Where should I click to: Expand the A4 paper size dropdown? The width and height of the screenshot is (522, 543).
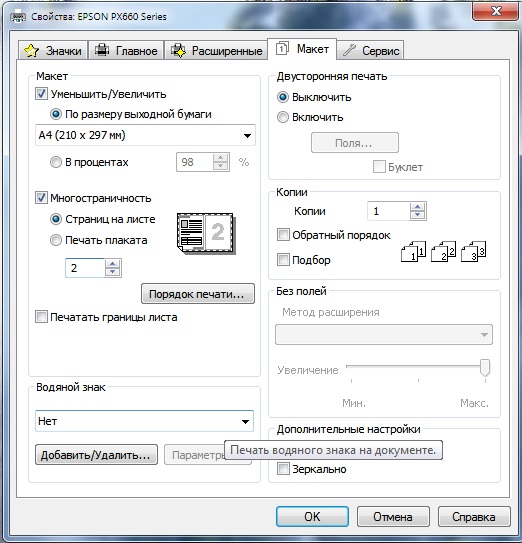tap(145, 135)
